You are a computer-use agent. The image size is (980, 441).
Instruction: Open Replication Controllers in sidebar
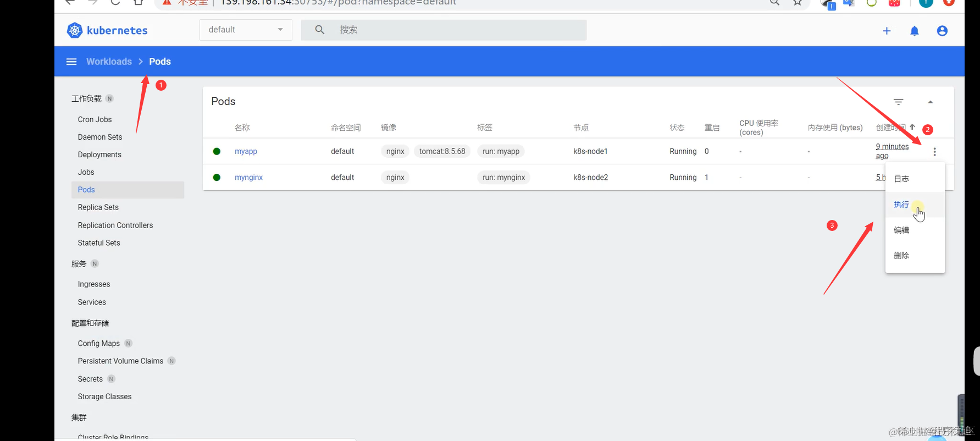click(115, 225)
